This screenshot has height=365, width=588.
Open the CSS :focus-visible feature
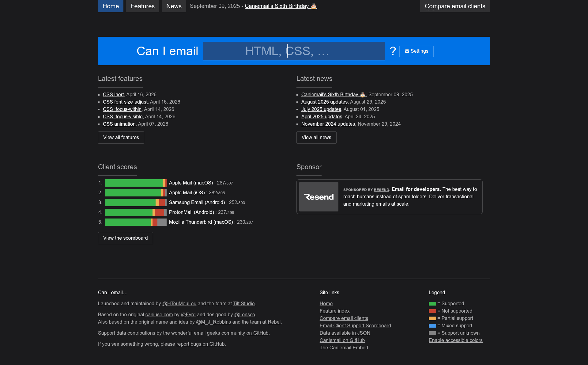[x=123, y=117]
